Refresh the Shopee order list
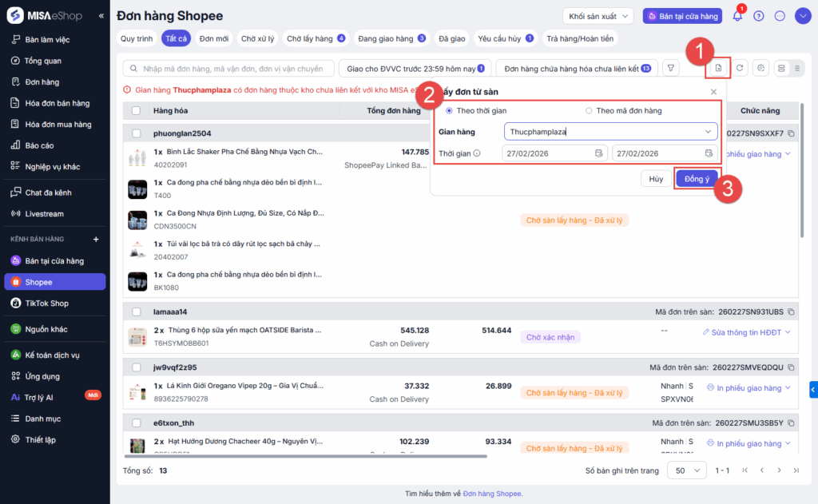Image resolution: width=818 pixels, height=504 pixels. [741, 69]
